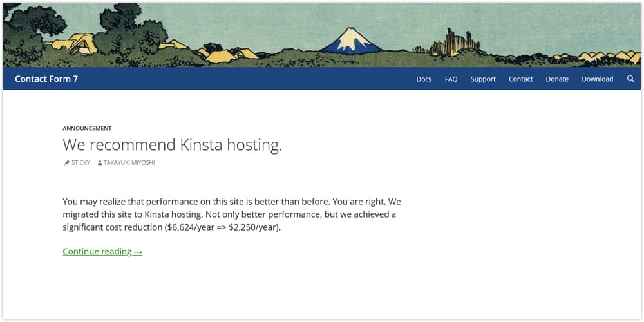The image size is (644, 322).
Task: Click the STICKY label text
Action: (80, 163)
